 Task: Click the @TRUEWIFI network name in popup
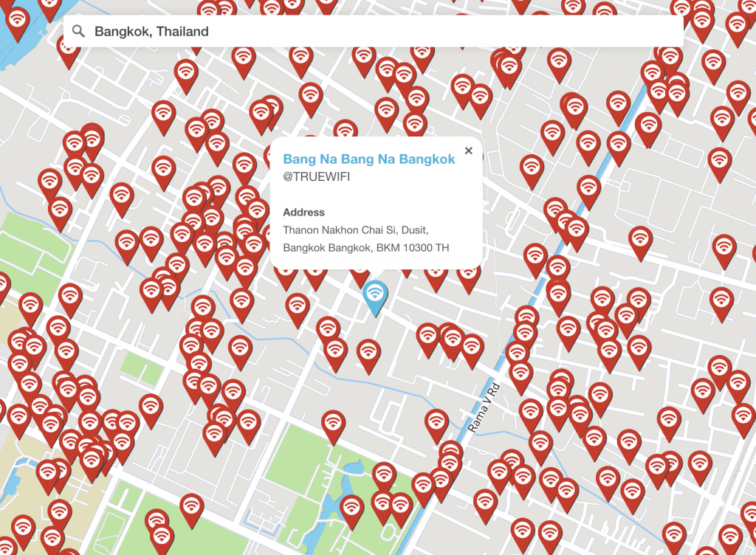[x=317, y=177]
